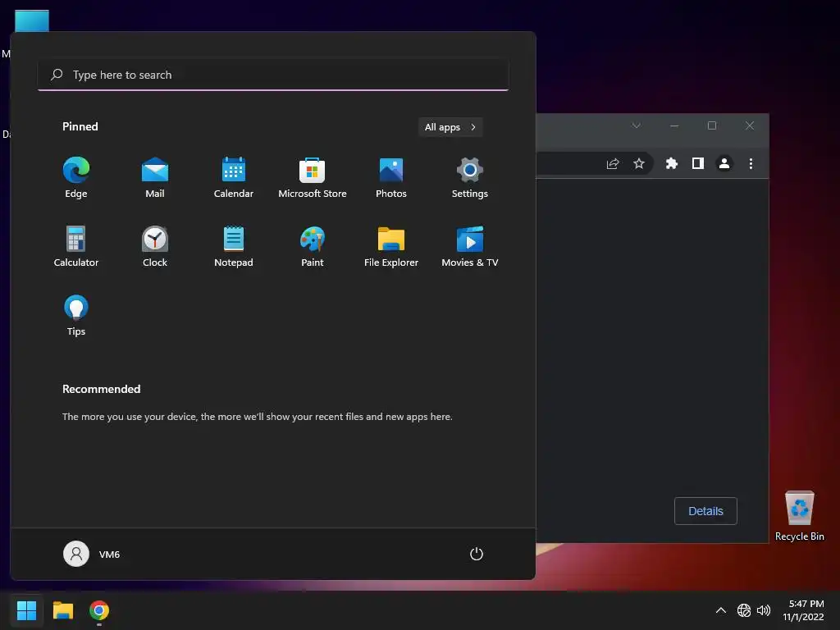Open File Explorer in pinned apps
This screenshot has height=630, width=840.
pyautogui.click(x=391, y=246)
